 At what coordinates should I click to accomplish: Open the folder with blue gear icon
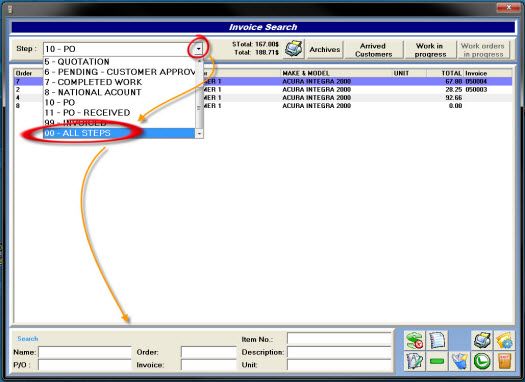tap(504, 340)
